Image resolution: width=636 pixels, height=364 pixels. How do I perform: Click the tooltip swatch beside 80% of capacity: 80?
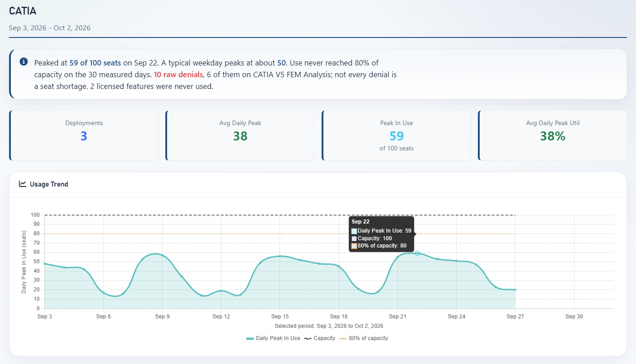[354, 246]
